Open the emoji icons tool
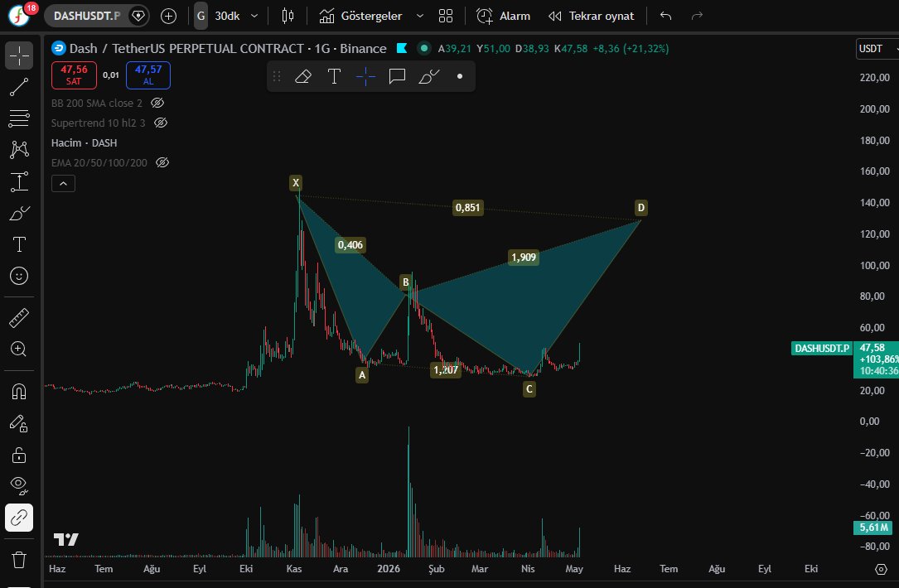The width and height of the screenshot is (899, 588). [x=19, y=277]
